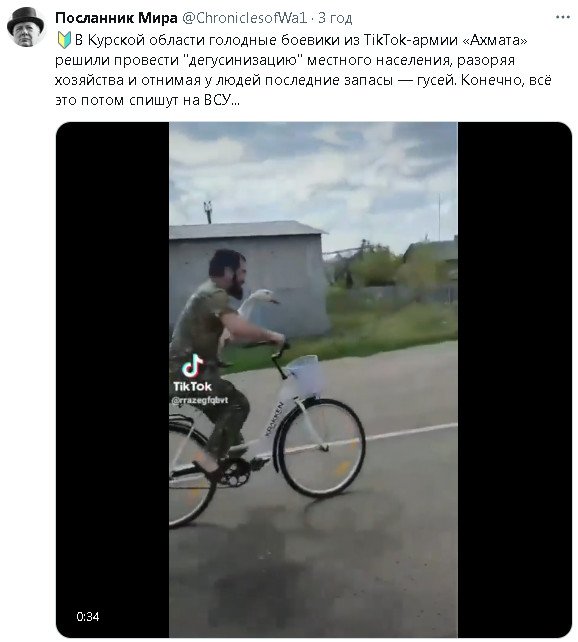
Task: Open the three-dot more options menu
Action: [x=562, y=17]
